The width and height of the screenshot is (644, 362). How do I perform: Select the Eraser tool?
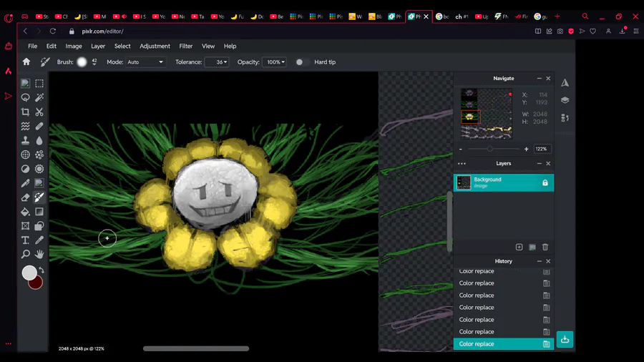[25, 197]
